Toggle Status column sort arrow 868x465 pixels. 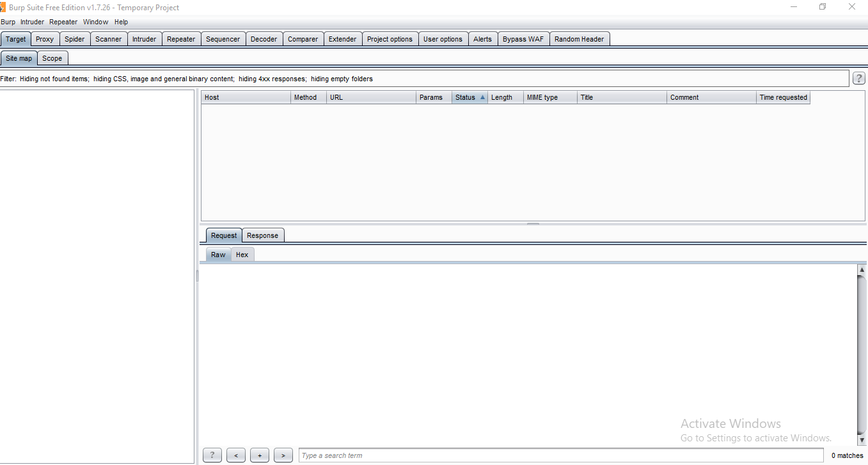[482, 97]
